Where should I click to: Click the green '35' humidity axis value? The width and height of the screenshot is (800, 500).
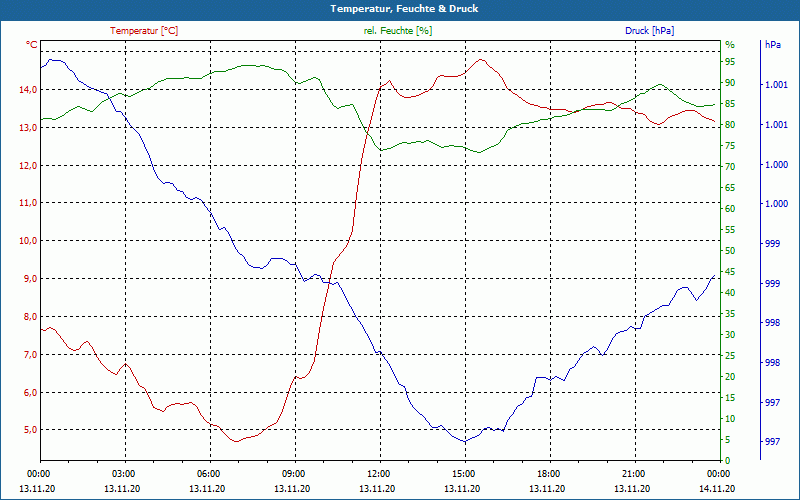click(730, 313)
